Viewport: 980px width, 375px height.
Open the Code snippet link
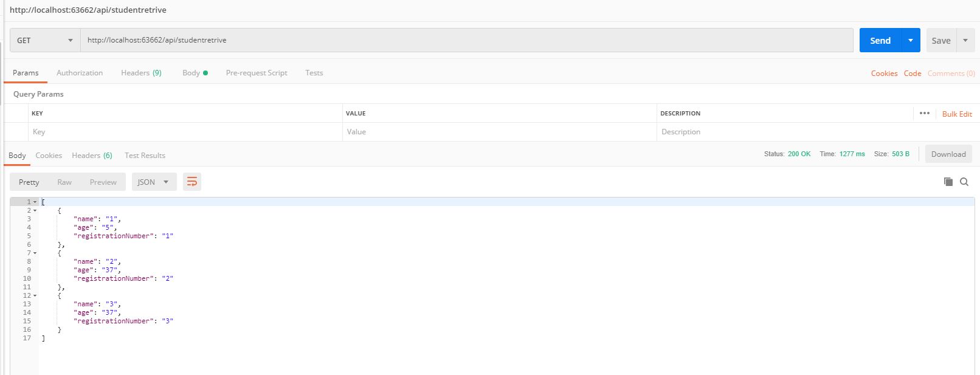(x=913, y=73)
